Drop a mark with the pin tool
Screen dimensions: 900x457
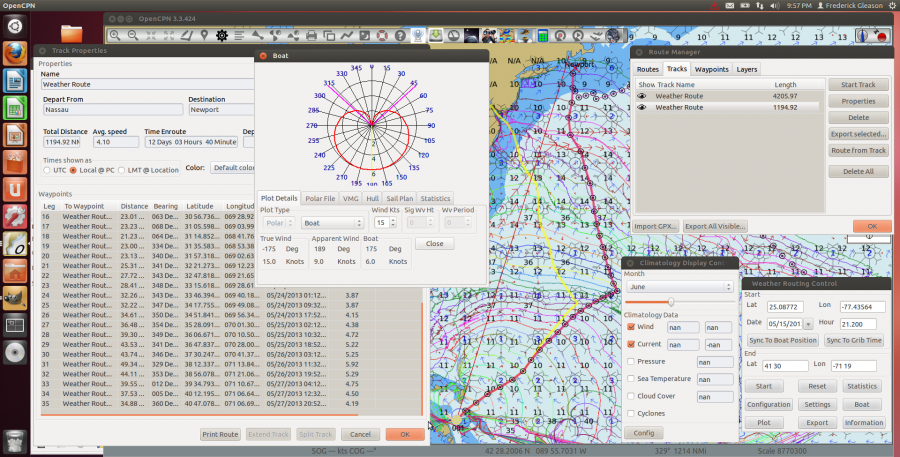(x=204, y=36)
